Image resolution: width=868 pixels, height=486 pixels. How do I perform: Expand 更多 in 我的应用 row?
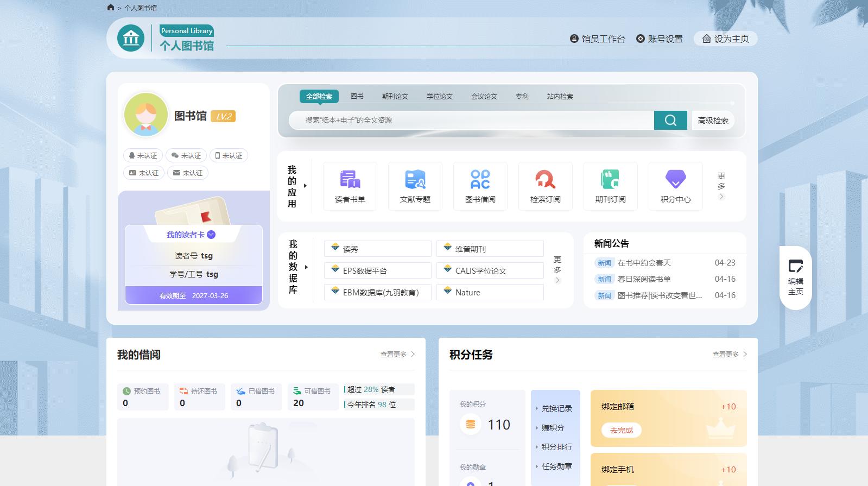[x=721, y=186]
